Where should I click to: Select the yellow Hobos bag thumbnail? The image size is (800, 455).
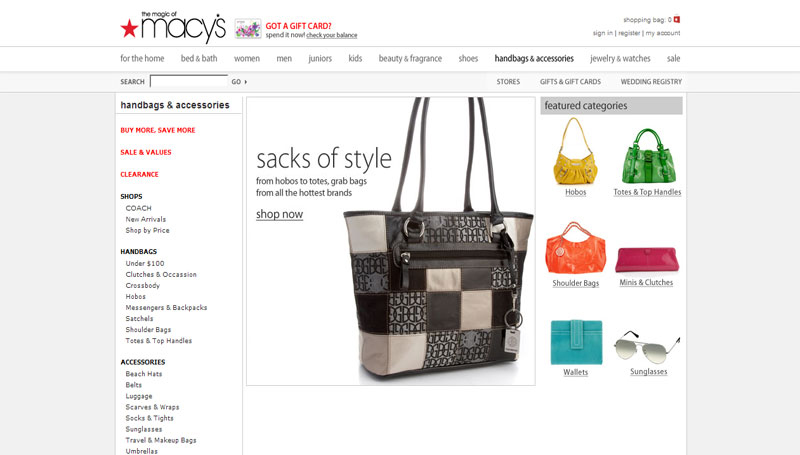(576, 151)
